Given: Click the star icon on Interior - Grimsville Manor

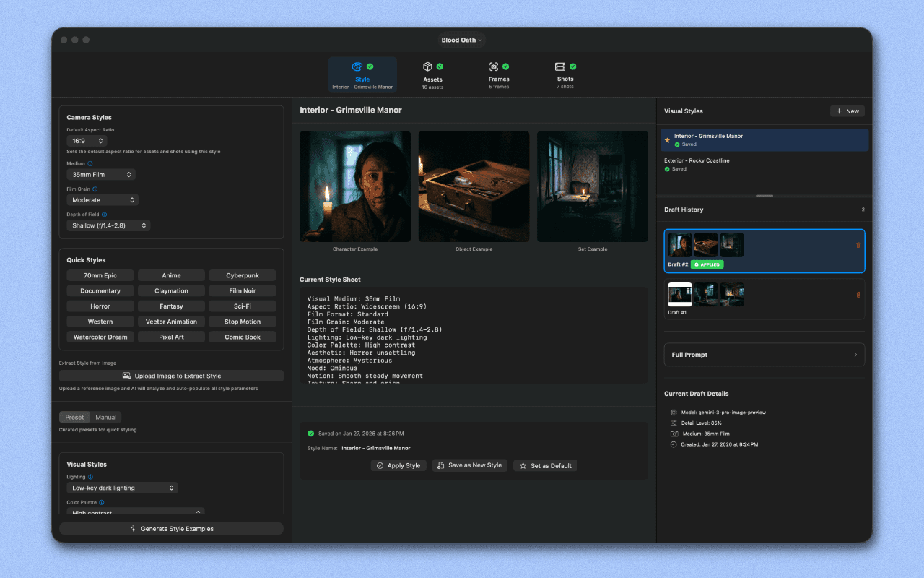Looking at the screenshot, I should (x=668, y=139).
